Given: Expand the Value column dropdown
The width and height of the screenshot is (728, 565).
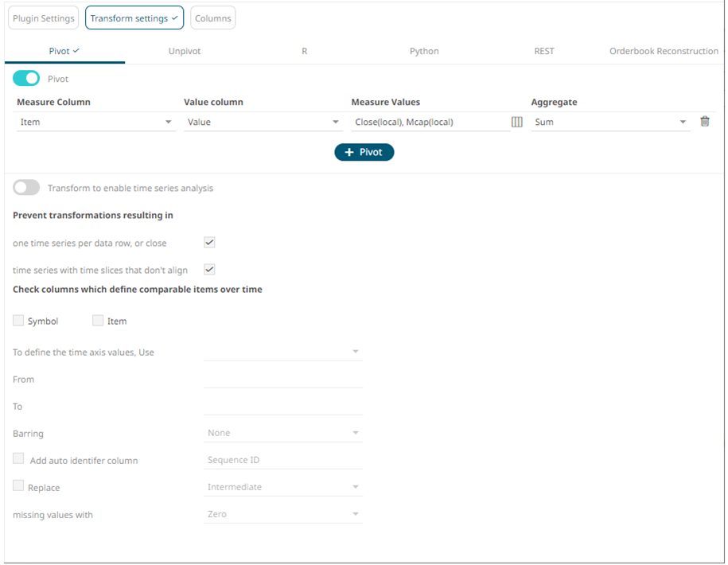Looking at the screenshot, I should point(263,123).
